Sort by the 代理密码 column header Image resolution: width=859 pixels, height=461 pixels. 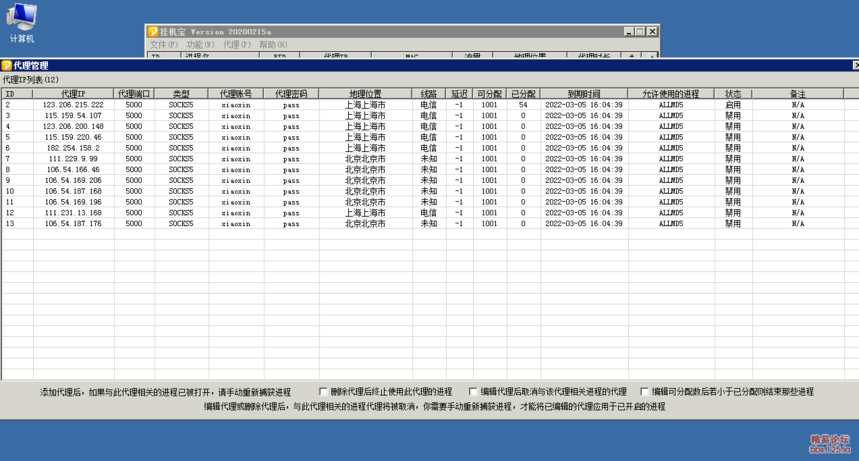point(291,94)
